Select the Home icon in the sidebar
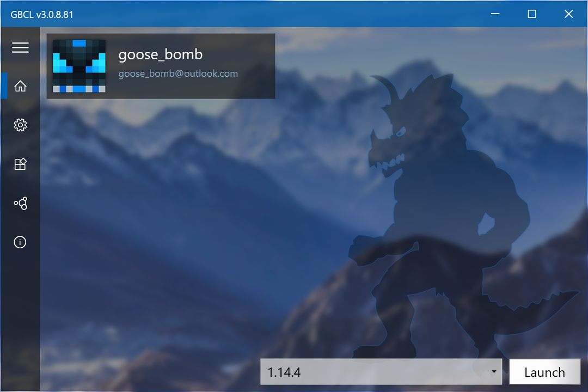 pos(20,85)
